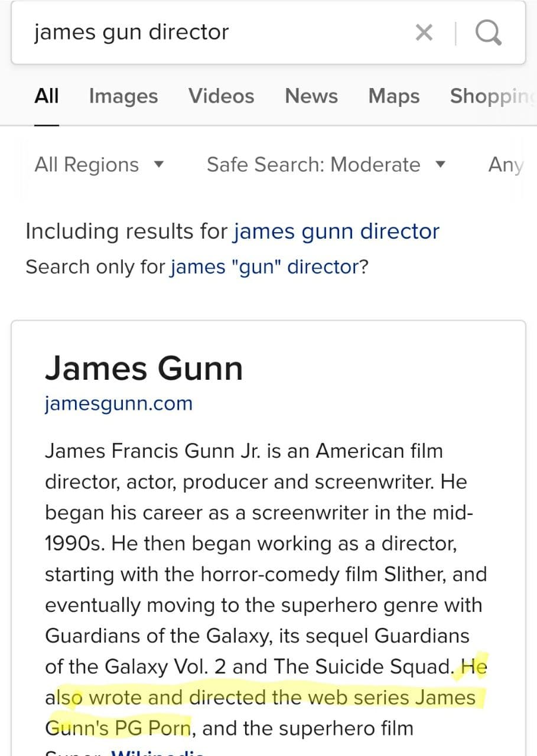This screenshot has width=537, height=756.
Task: Select the All results tab
Action: pyautogui.click(x=47, y=96)
